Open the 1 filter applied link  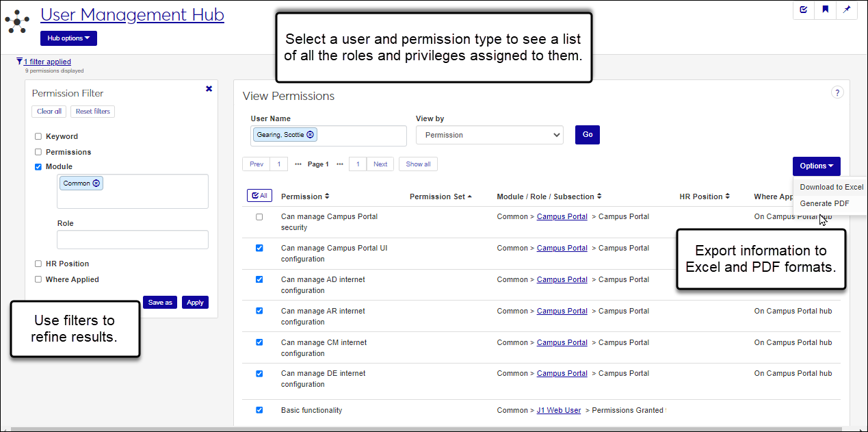pos(47,62)
